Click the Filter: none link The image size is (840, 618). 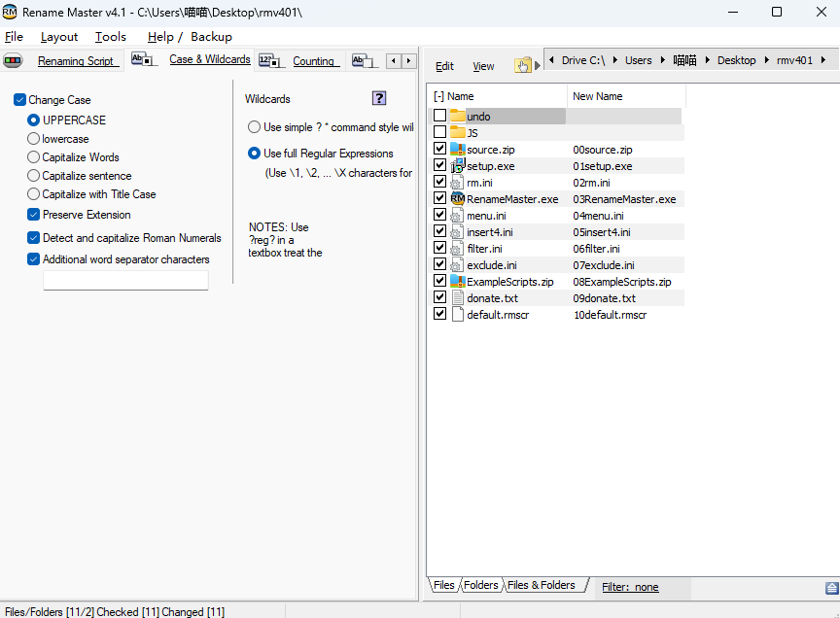[629, 587]
